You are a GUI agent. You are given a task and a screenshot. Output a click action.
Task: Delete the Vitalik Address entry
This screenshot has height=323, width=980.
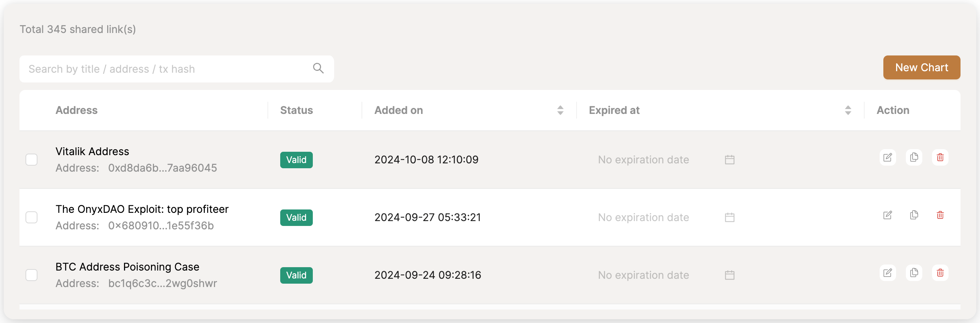[940, 157]
